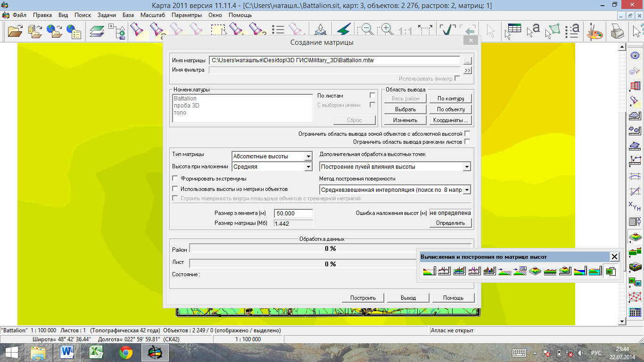Open Microsoft Word from the taskbar
This screenshot has height=362, width=644.
tap(67, 352)
